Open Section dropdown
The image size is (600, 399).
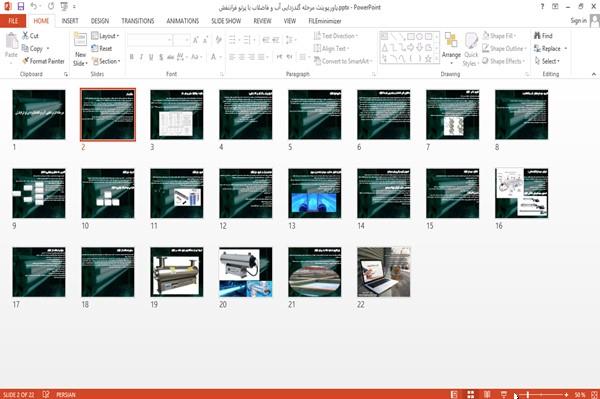point(106,61)
